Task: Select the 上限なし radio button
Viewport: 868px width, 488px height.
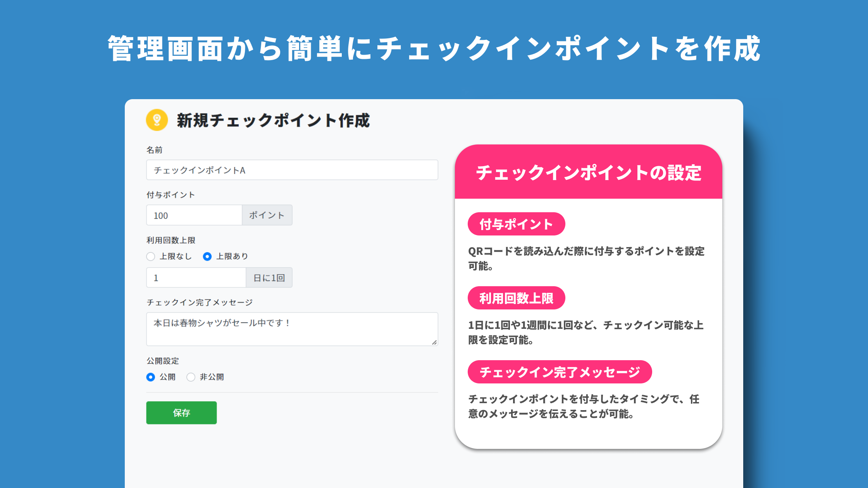Action: pyautogui.click(x=150, y=256)
